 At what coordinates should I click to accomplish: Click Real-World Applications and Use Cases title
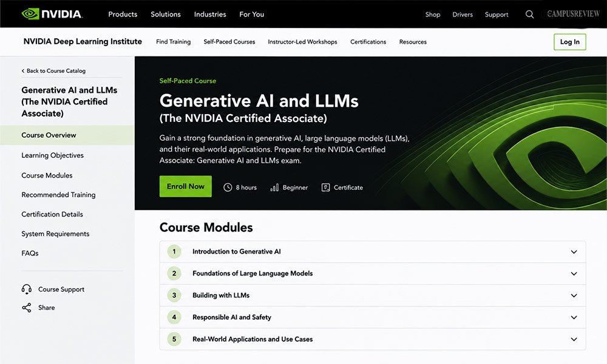coord(253,339)
